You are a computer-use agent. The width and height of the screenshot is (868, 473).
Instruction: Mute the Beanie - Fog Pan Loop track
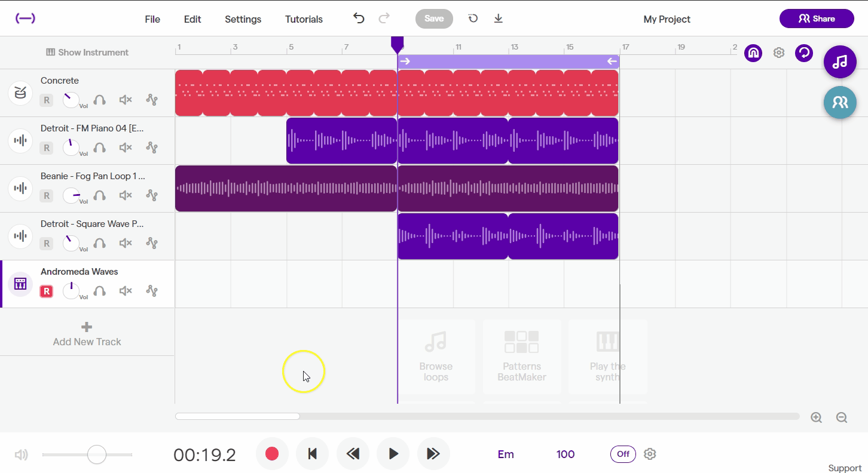point(125,195)
